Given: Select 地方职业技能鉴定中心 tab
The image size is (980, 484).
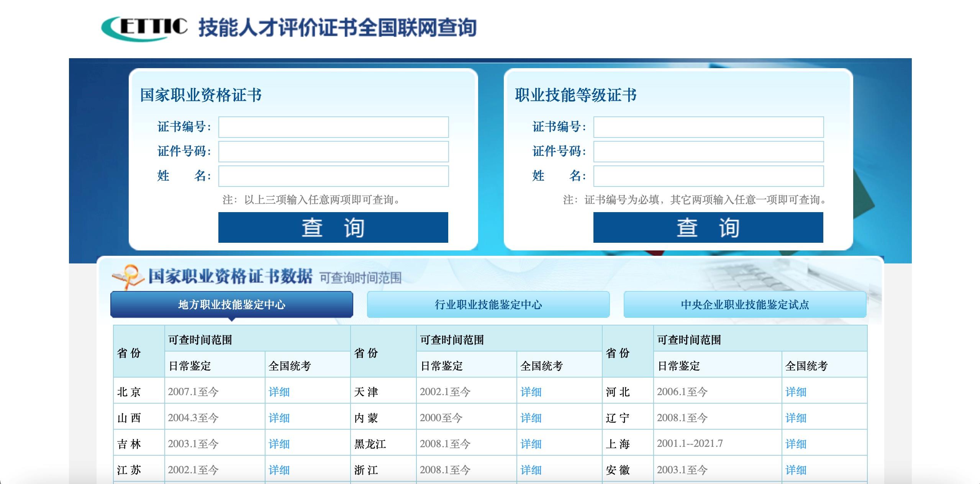Looking at the screenshot, I should (x=231, y=304).
